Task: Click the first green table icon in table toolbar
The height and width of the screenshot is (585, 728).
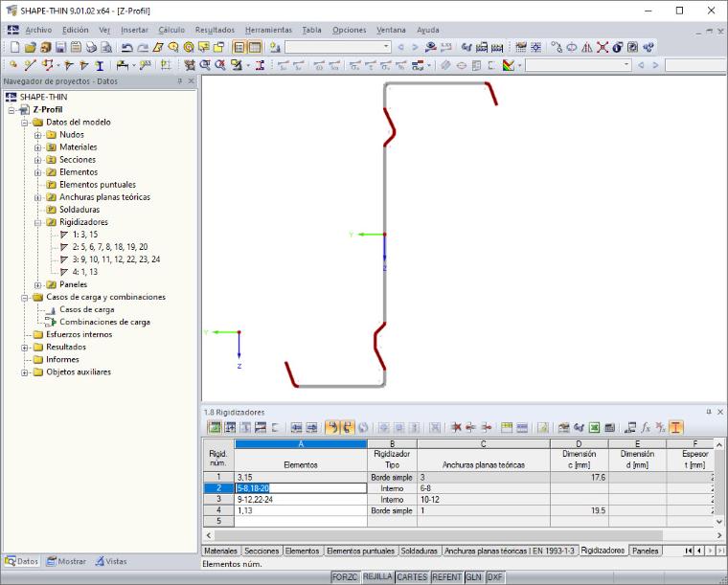Action: click(215, 428)
